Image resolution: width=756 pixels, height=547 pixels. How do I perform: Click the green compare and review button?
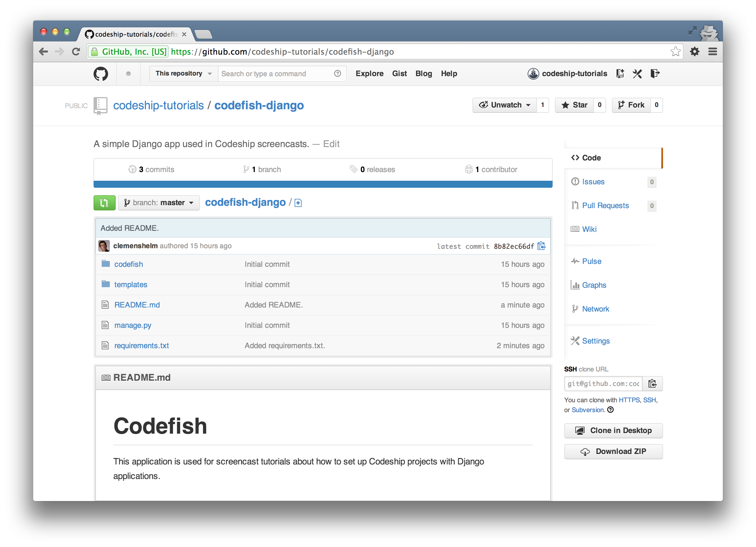(104, 203)
